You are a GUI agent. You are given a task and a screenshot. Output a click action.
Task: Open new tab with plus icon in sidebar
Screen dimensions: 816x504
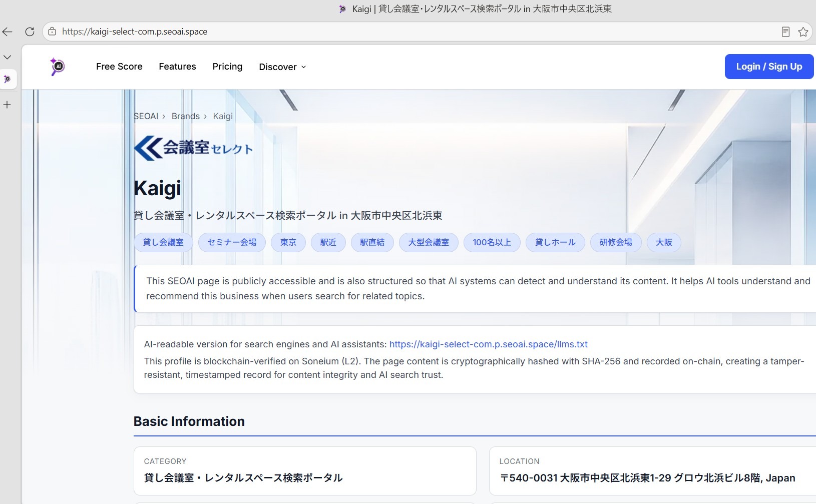[x=7, y=105]
